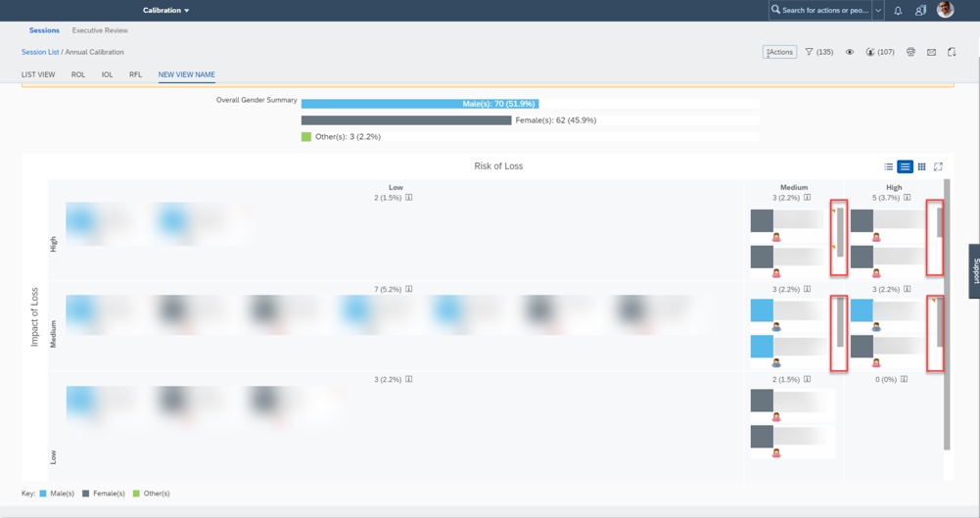Switch to tile grid layout view
980x518 pixels.
tap(921, 166)
